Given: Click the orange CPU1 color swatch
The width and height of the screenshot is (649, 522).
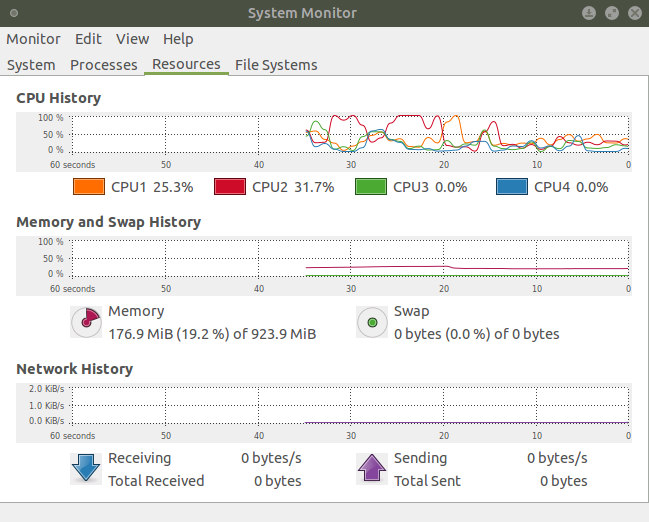Looking at the screenshot, I should coord(89,187).
